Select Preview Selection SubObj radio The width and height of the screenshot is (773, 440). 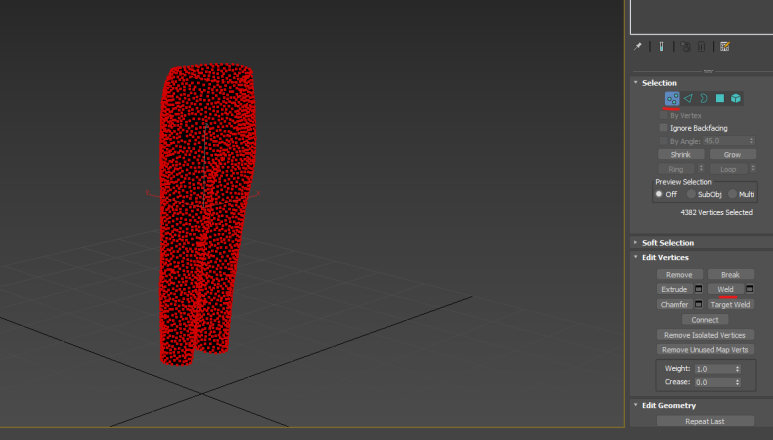coord(691,194)
